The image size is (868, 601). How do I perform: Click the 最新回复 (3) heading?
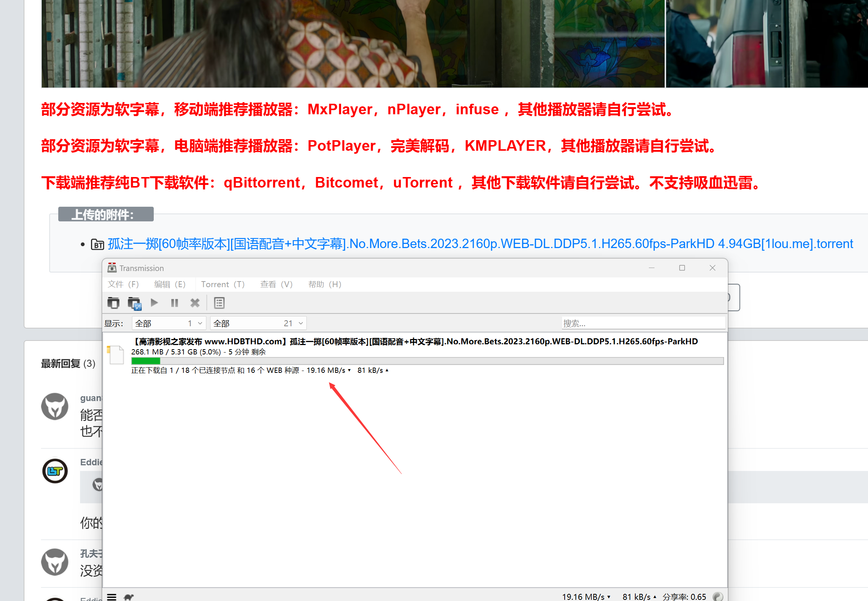(x=68, y=363)
